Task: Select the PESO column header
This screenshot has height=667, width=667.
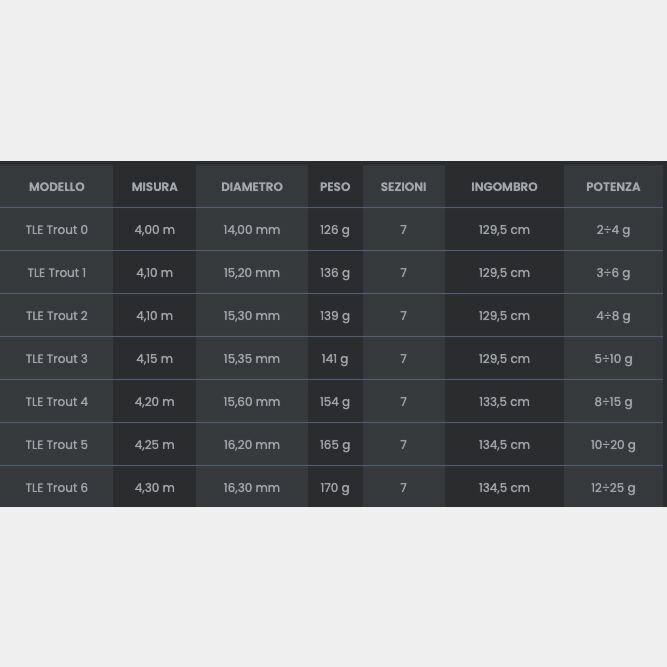Action: [335, 187]
